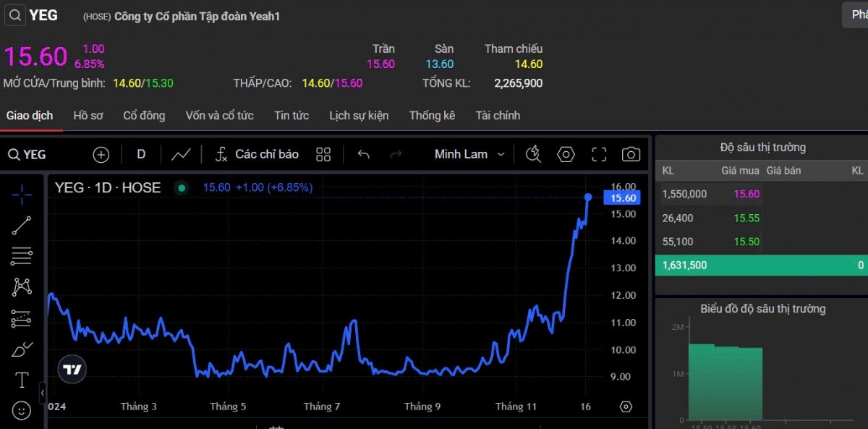
Task: Click Tháng 7 on the time axis
Action: point(322,407)
